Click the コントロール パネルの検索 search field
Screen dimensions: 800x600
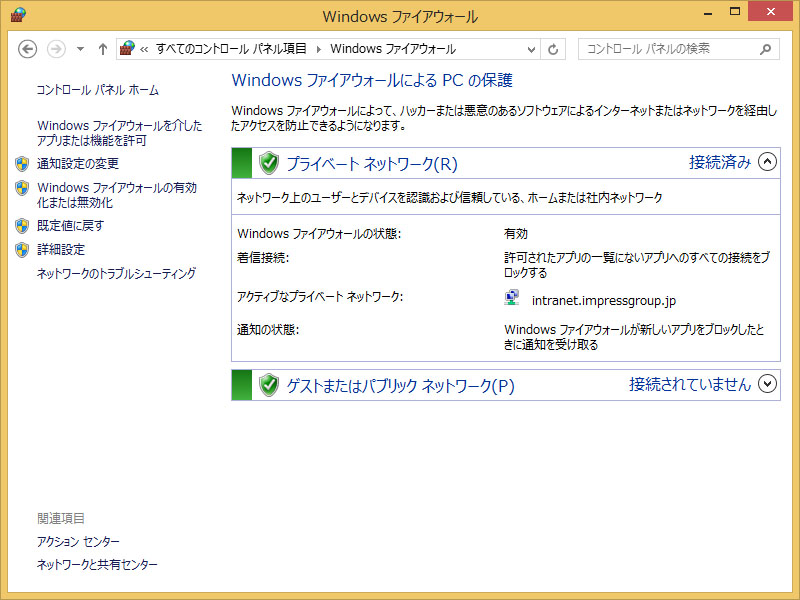679,49
